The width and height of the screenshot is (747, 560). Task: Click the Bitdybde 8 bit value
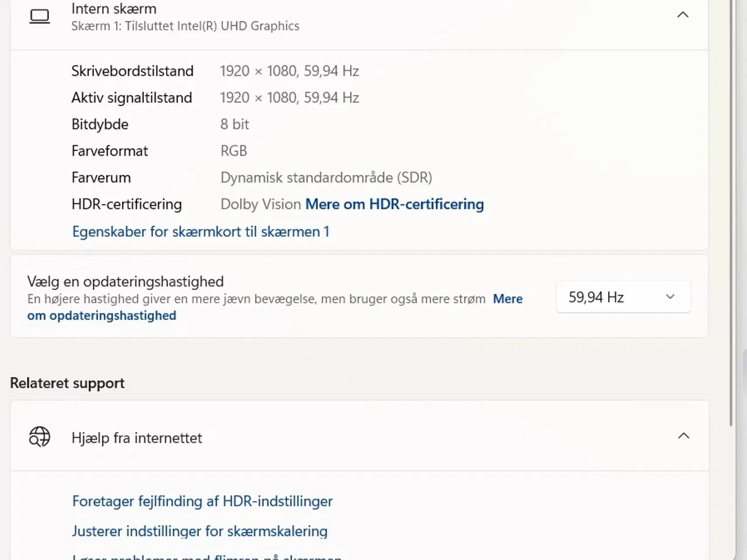(235, 124)
